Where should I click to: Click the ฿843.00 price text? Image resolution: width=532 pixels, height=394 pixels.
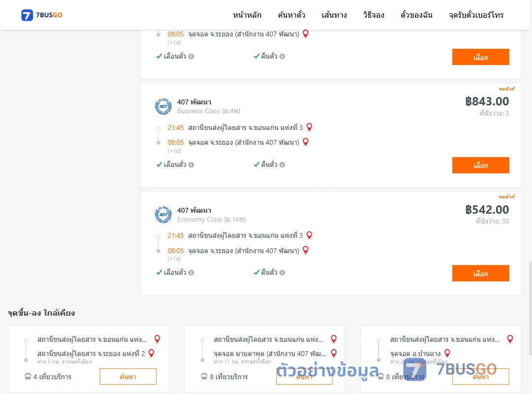[487, 101]
